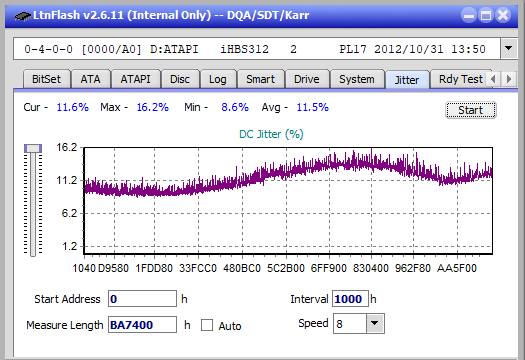Click in the Start Address field
Viewport: 525px width, 360px height.
tap(142, 299)
